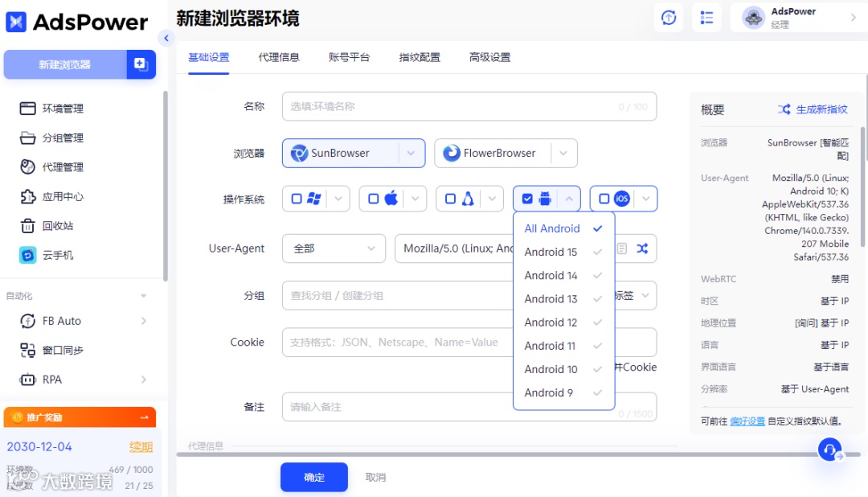Expand the Windows version dropdown
The width and height of the screenshot is (868, 497).
[338, 199]
